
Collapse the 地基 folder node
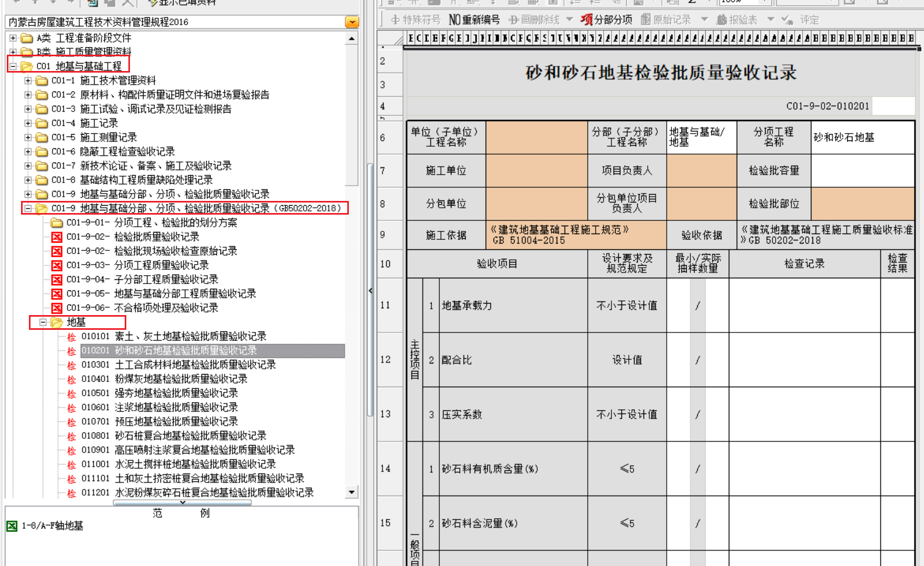pyautogui.click(x=43, y=322)
